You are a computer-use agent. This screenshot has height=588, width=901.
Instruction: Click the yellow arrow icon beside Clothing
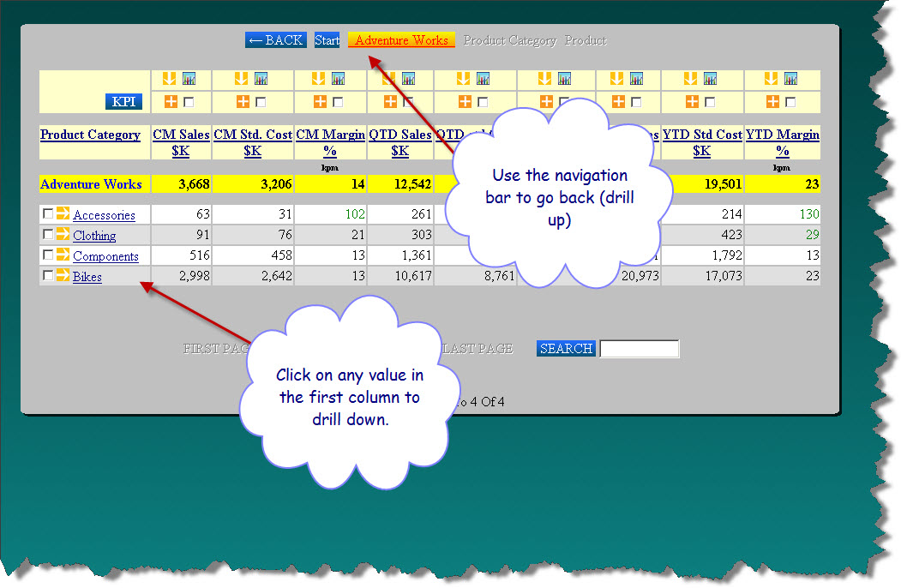pyautogui.click(x=63, y=234)
